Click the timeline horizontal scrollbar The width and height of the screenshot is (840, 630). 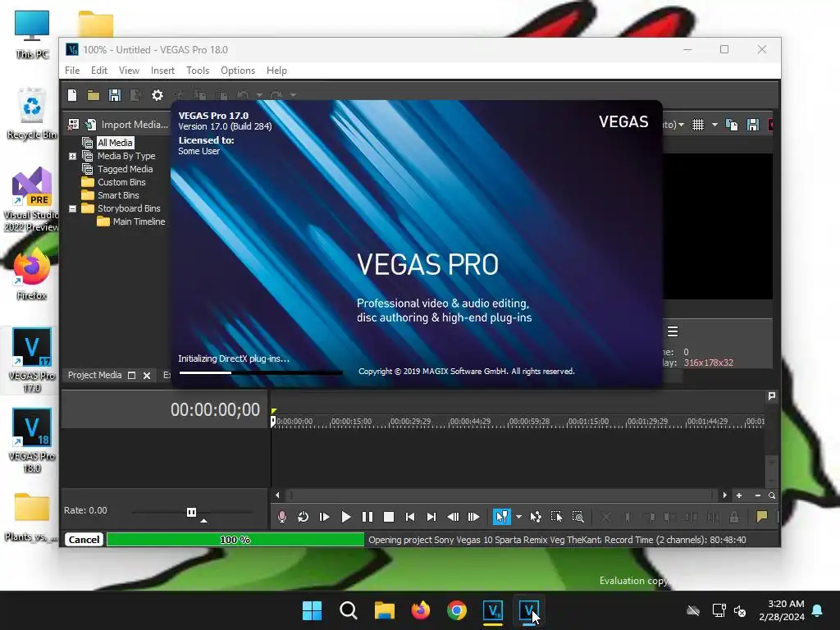tap(501, 495)
